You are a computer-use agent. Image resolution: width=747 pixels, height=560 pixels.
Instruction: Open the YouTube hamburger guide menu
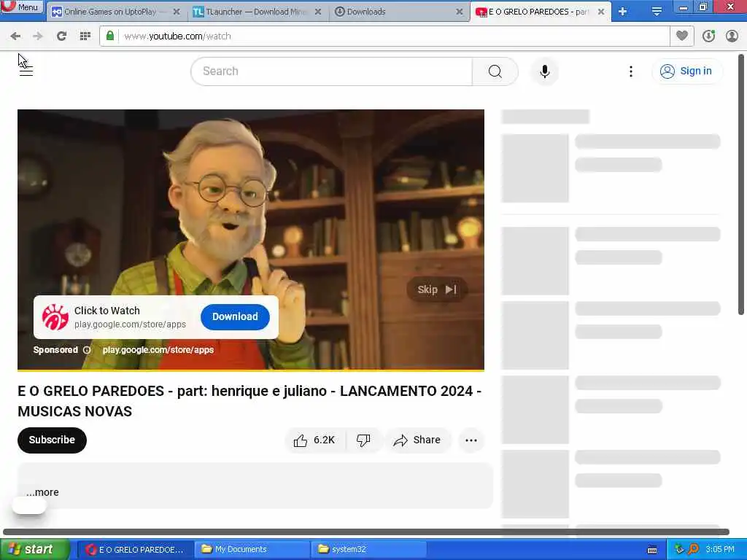pos(26,71)
